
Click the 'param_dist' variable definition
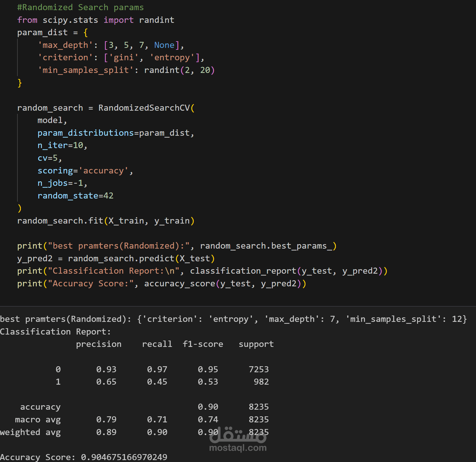pos(42,33)
